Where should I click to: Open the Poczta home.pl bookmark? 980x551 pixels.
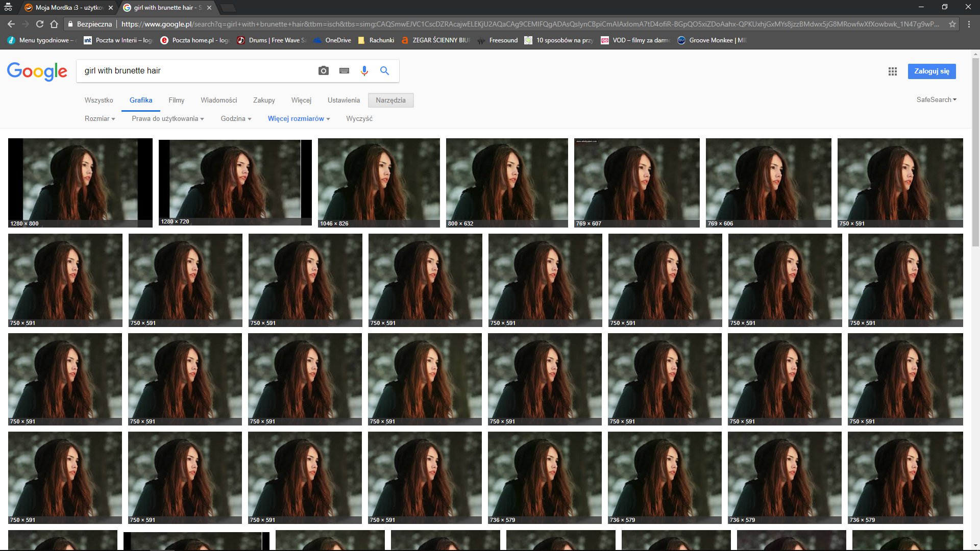pos(194,40)
